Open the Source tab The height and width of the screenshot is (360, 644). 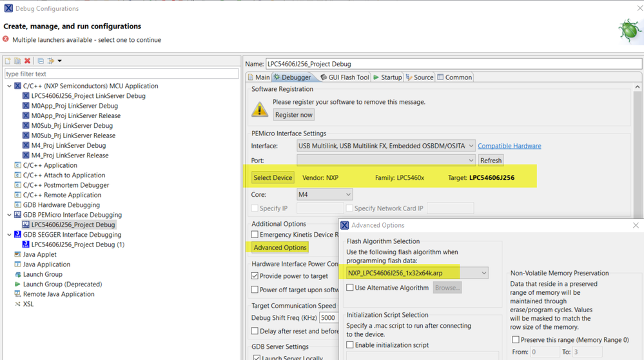click(420, 77)
